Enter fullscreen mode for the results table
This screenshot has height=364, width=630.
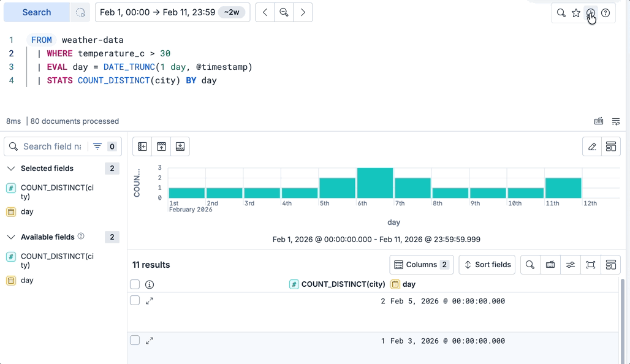[590, 264]
